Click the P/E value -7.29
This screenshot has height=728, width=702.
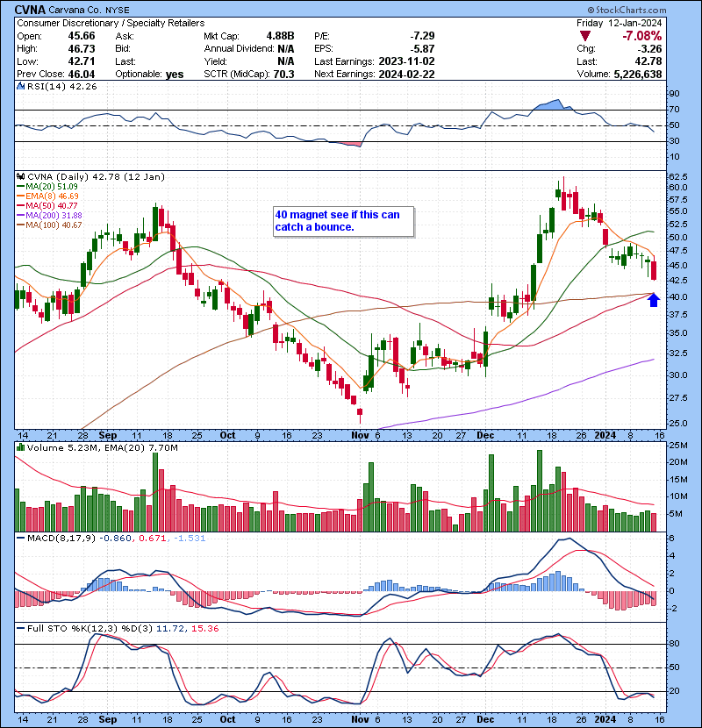click(422, 36)
